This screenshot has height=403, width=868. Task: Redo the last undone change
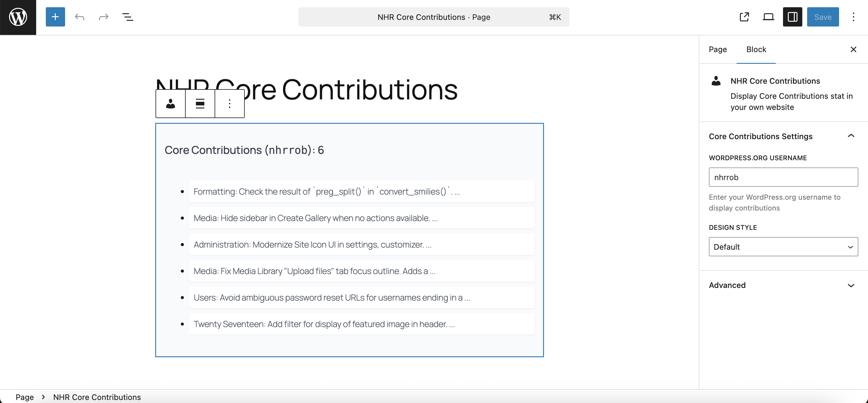click(x=103, y=17)
